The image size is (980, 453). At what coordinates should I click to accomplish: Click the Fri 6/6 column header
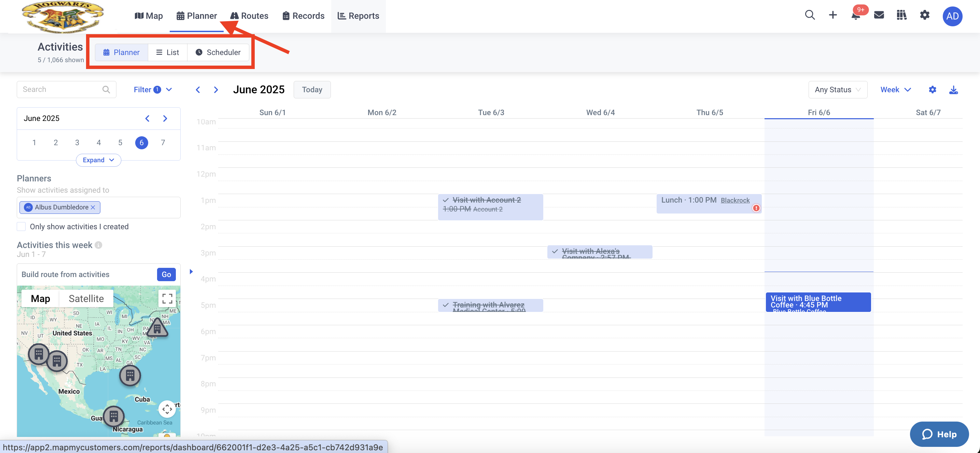[x=819, y=113]
